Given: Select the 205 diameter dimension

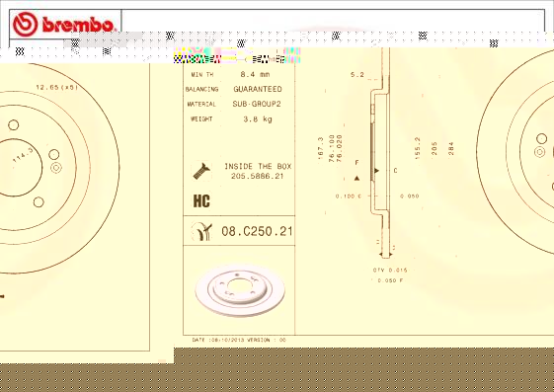Looking at the screenshot, I should [x=435, y=148].
